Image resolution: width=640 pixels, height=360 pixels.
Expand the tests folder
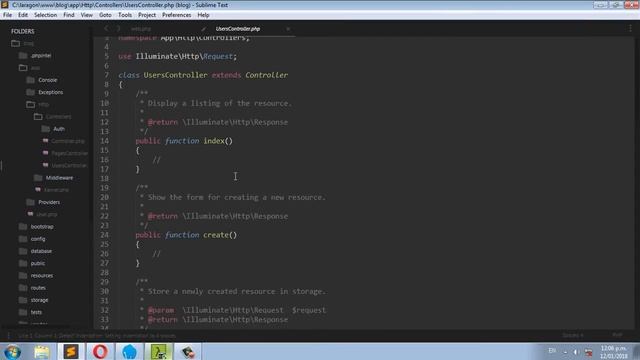[23, 313]
